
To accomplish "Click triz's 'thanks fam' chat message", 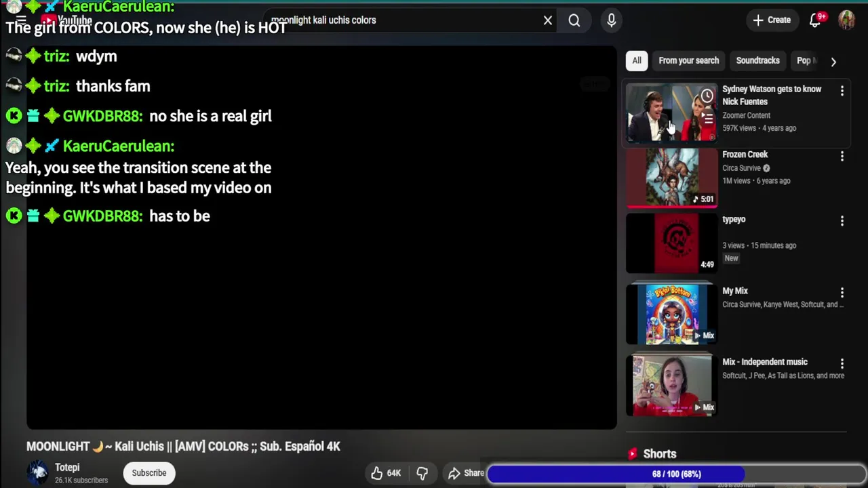I will click(113, 86).
